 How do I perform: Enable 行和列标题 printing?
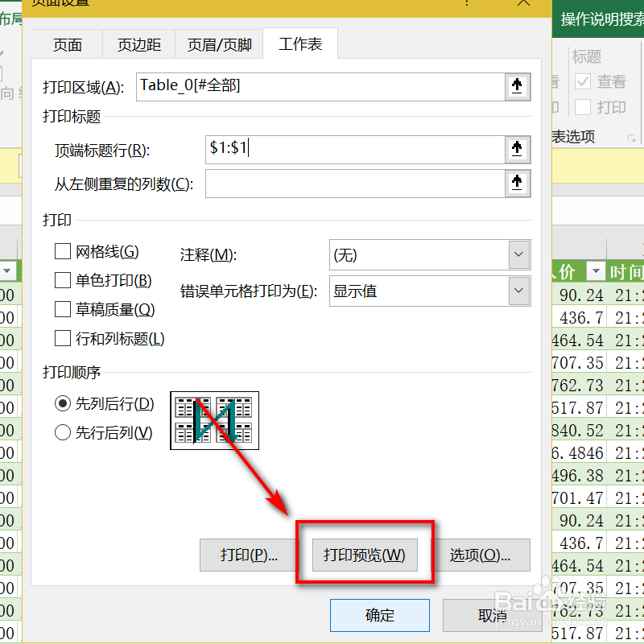[62, 338]
